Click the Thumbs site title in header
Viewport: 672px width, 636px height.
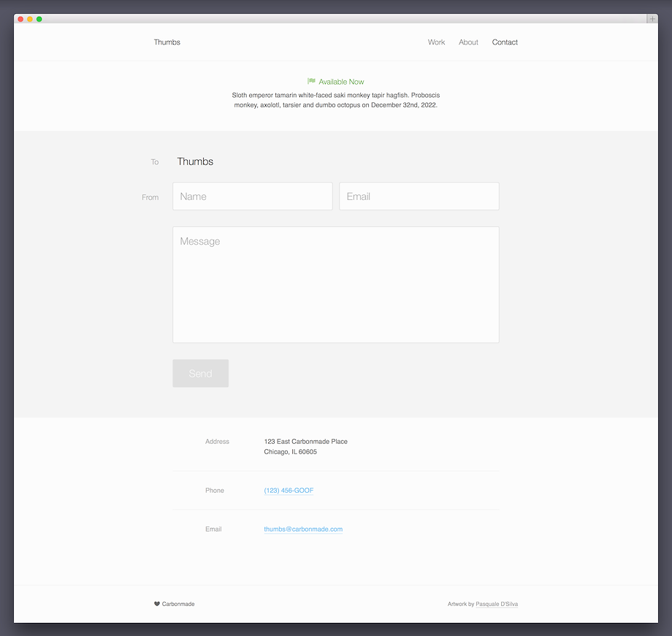pyautogui.click(x=167, y=42)
